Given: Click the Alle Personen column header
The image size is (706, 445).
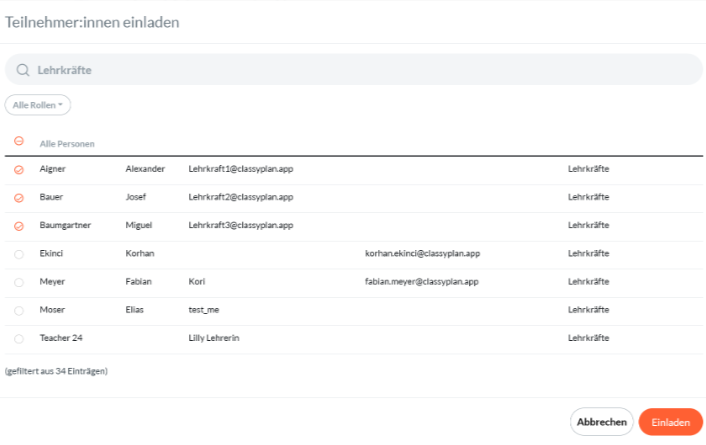Looking at the screenshot, I should pyautogui.click(x=67, y=144).
